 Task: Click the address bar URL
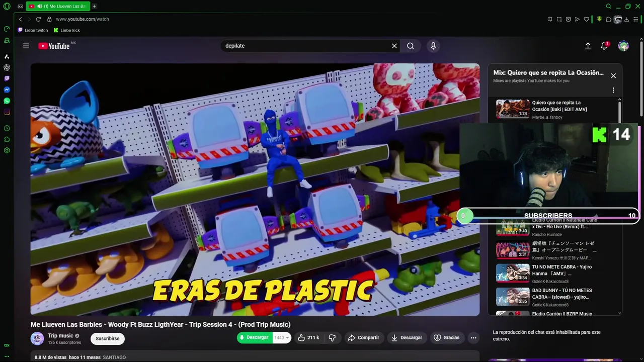click(82, 19)
